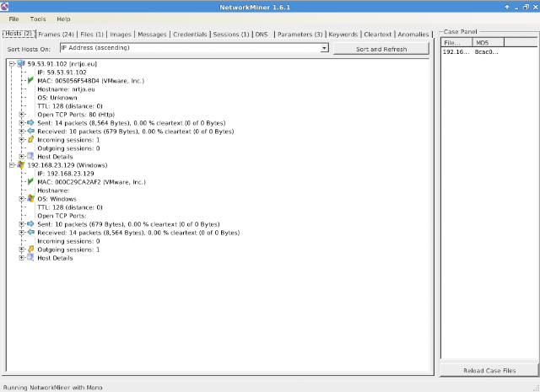
Task: Click received arrow icon for 10 packets row
Action: (x=30, y=132)
